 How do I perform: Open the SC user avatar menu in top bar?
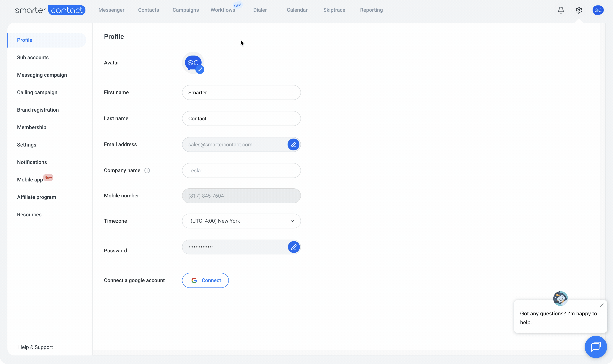click(x=598, y=10)
